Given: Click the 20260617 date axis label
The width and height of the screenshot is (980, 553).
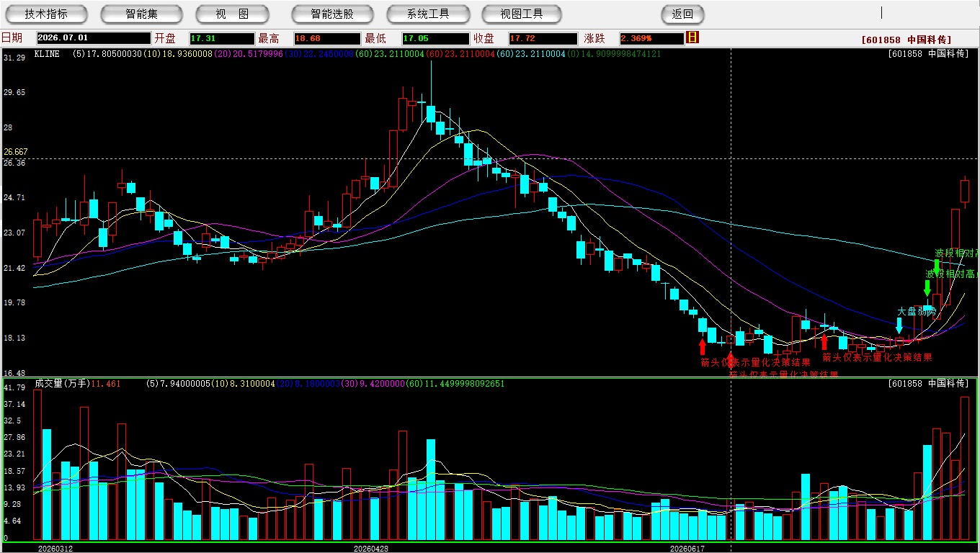Looking at the screenshot, I should tap(687, 548).
